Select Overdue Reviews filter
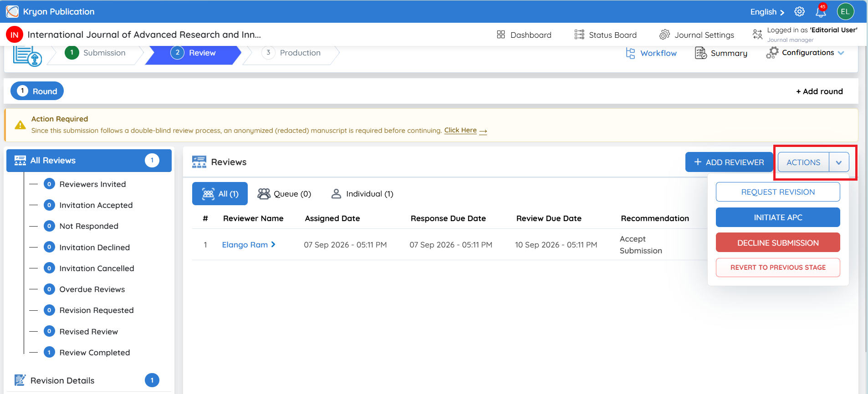868x394 pixels. pos(92,289)
